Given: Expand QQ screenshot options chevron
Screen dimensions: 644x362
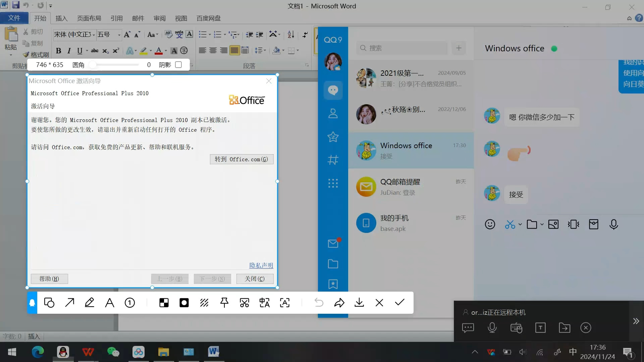Looking at the screenshot, I should coord(520,224).
